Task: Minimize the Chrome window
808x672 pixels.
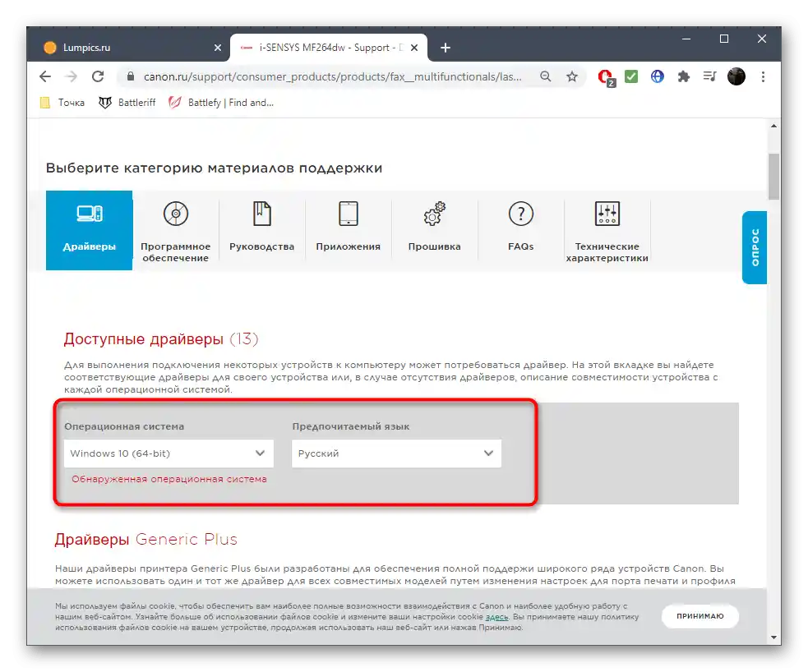Action: (x=686, y=39)
